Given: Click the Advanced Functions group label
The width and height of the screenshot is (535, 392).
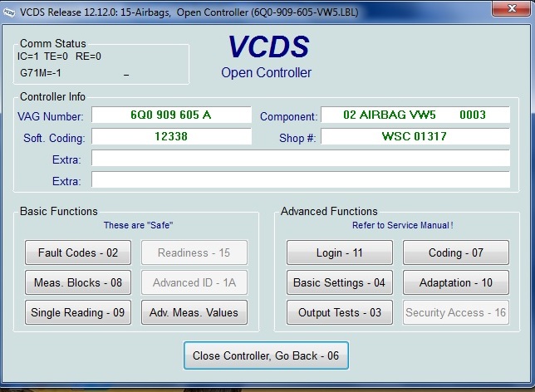Looking at the screenshot, I should pos(329,211).
